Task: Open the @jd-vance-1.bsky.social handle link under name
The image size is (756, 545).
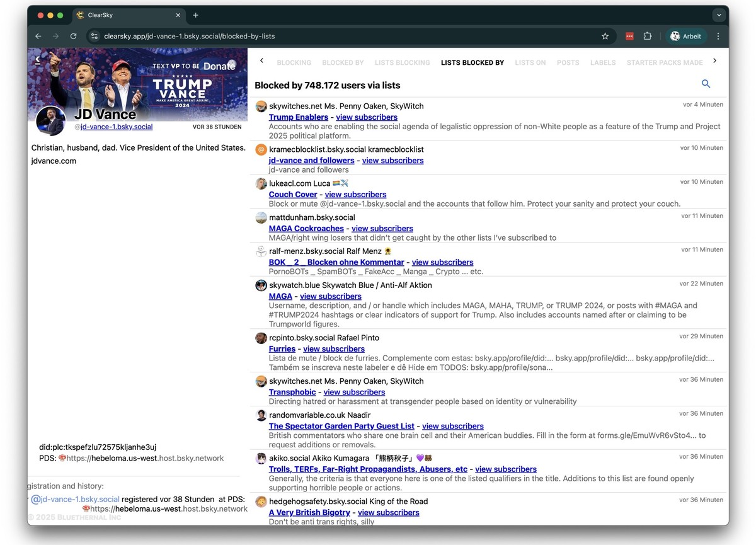Action: (x=117, y=127)
